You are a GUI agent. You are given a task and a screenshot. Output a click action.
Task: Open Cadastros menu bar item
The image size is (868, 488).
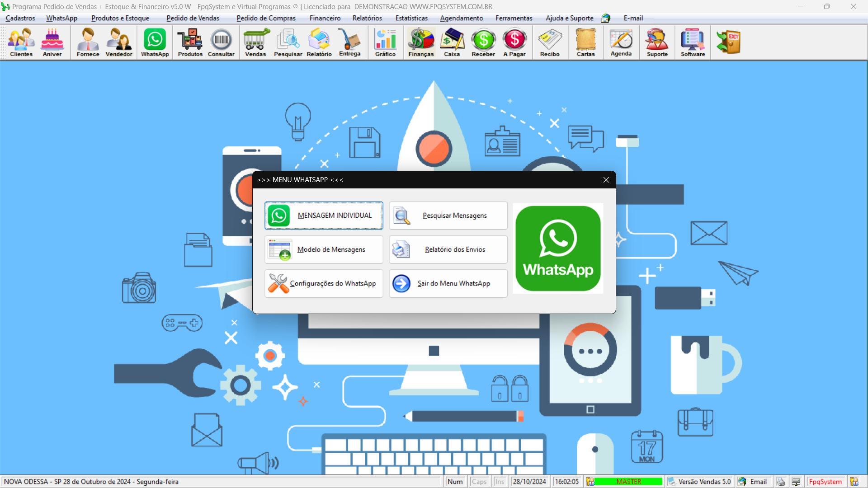(x=20, y=18)
